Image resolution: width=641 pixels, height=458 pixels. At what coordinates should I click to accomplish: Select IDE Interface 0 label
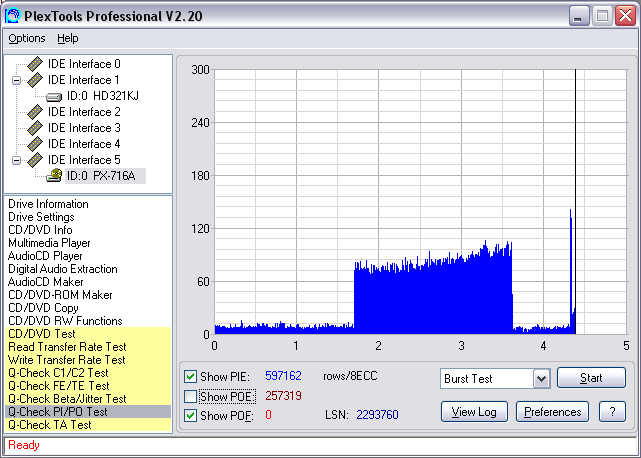click(84, 64)
